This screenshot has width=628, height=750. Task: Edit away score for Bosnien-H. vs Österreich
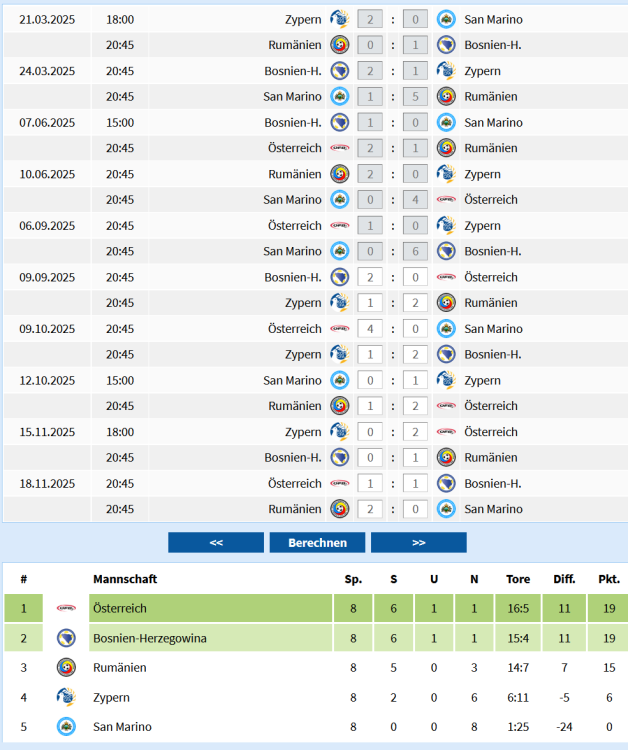coord(416,277)
